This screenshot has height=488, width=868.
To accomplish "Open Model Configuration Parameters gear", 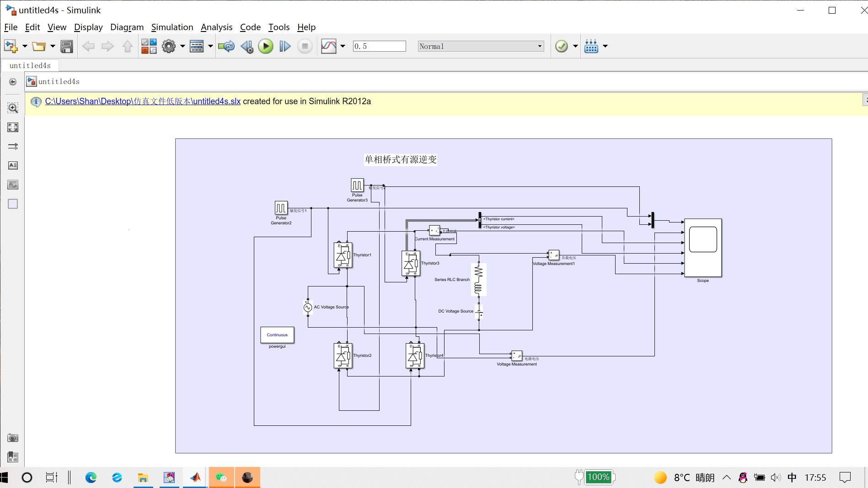I will tap(169, 46).
